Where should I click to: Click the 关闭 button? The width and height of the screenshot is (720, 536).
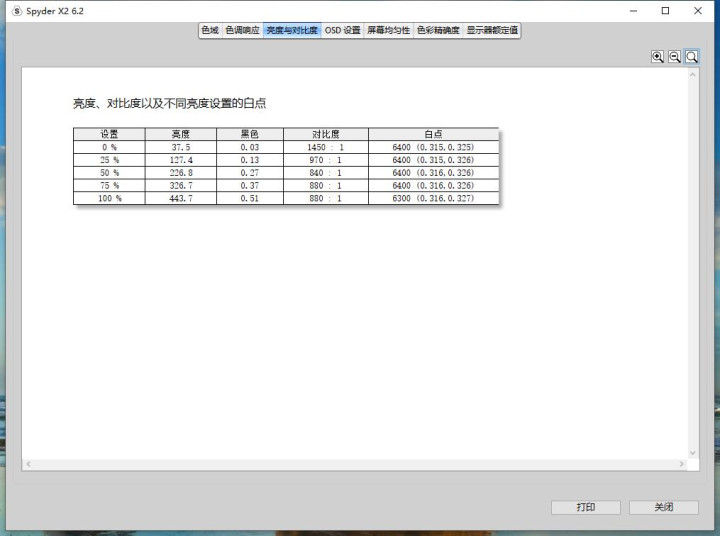[664, 507]
